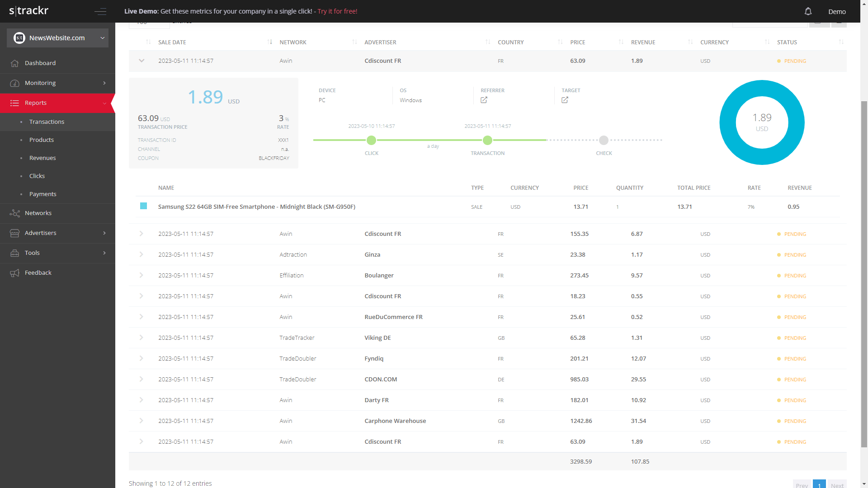Screen dimensions: 868x488
Task: Select the Transactions report tab
Action: 47,122
